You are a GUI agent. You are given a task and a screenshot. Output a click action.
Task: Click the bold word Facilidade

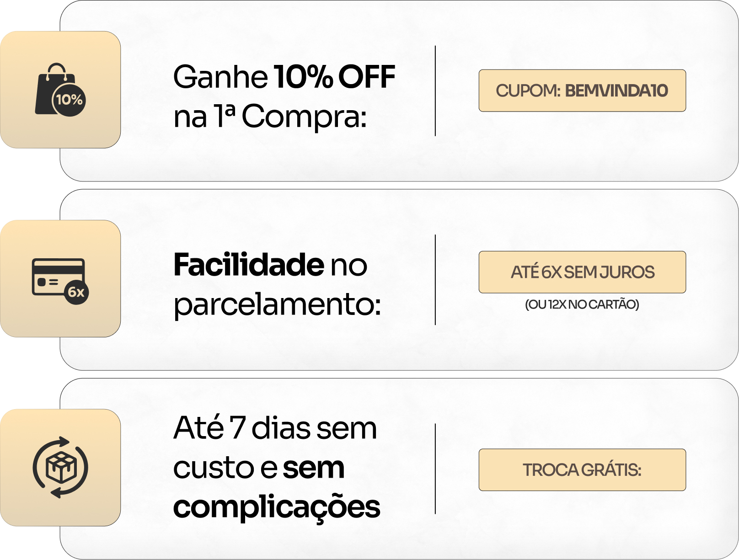[249, 265]
